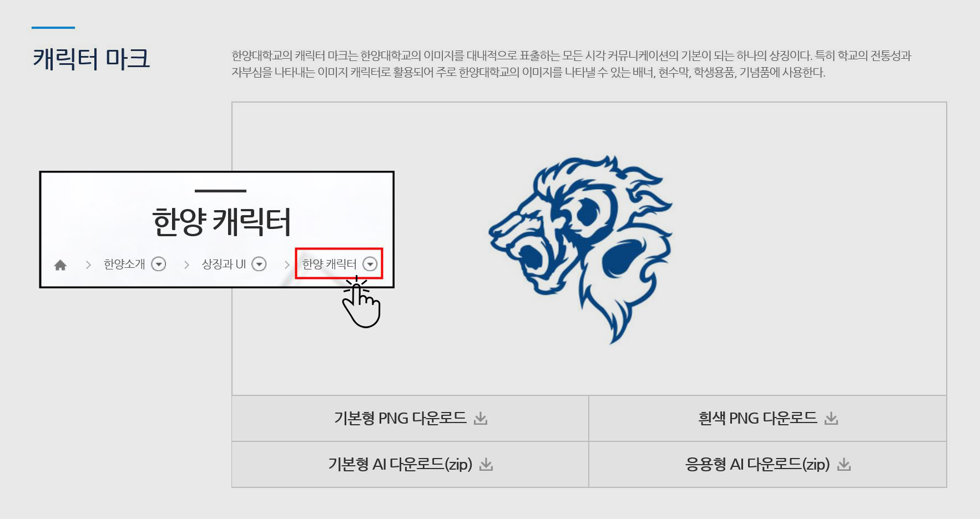The width and height of the screenshot is (980, 519).
Task: Click the 캐릭터 마크 section heading
Action: [91, 59]
